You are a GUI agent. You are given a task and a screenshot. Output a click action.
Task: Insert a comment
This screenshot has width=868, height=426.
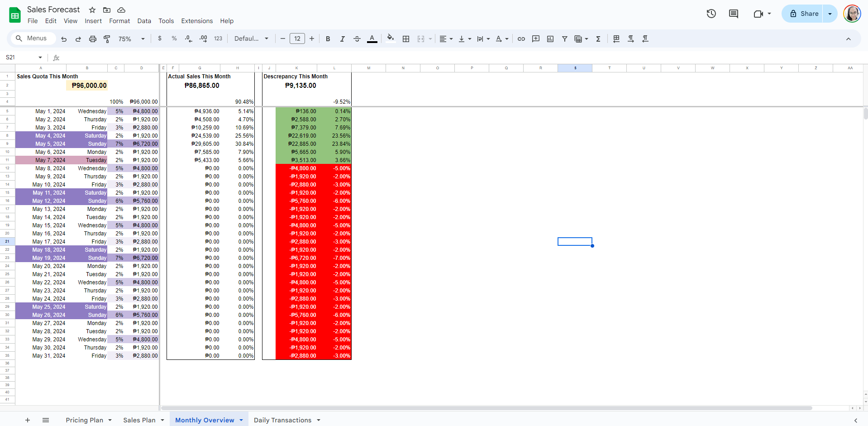pos(536,39)
